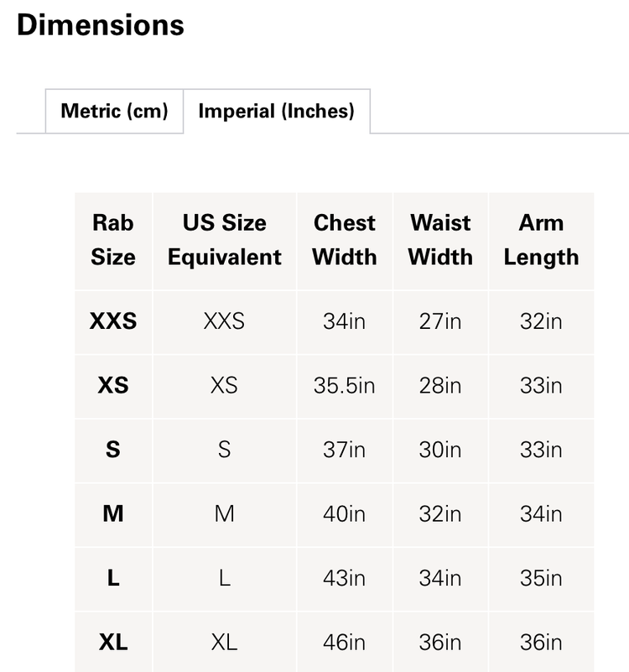This screenshot has height=672, width=629.
Task: Click the bold M row label
Action: 113,513
